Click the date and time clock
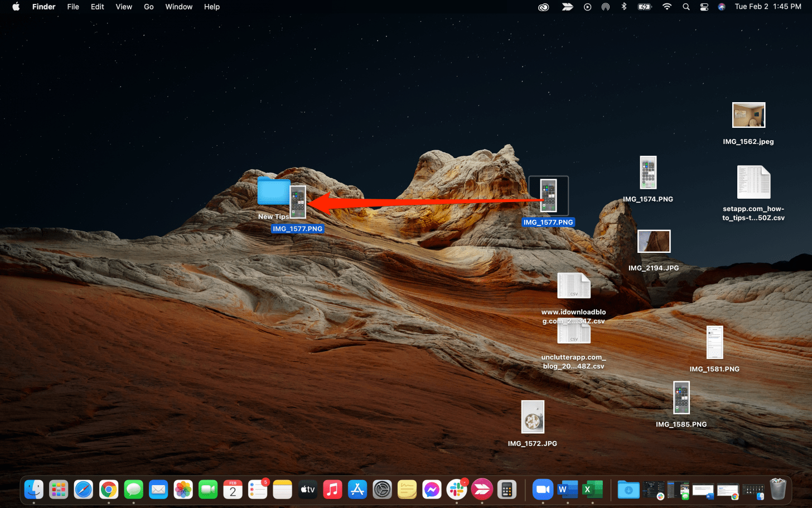The width and height of the screenshot is (812, 508). 767,7
